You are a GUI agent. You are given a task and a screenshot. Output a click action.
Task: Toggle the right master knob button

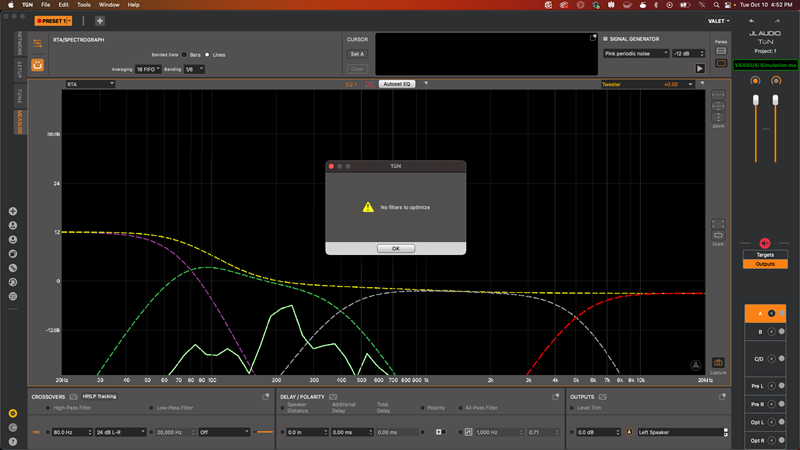tap(776, 81)
